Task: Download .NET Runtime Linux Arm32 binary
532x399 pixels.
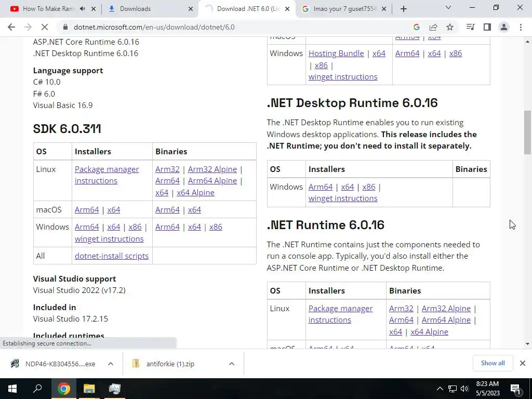Action: (x=401, y=308)
